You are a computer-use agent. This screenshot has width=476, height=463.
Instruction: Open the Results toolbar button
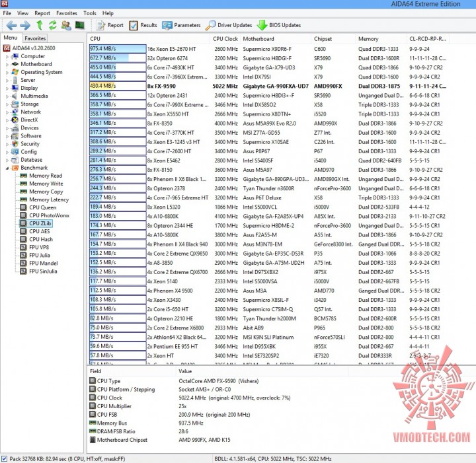pyautogui.click(x=143, y=25)
